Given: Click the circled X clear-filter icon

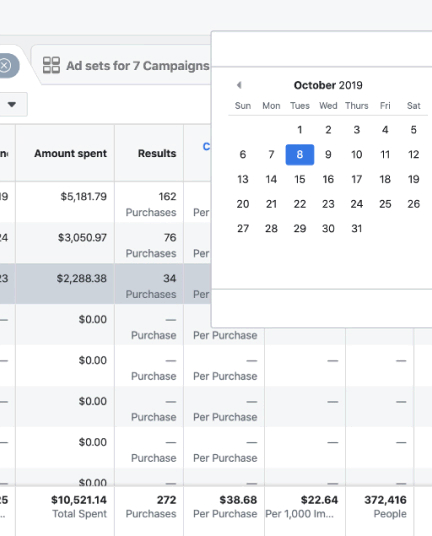Looking at the screenshot, I should tap(5, 65).
